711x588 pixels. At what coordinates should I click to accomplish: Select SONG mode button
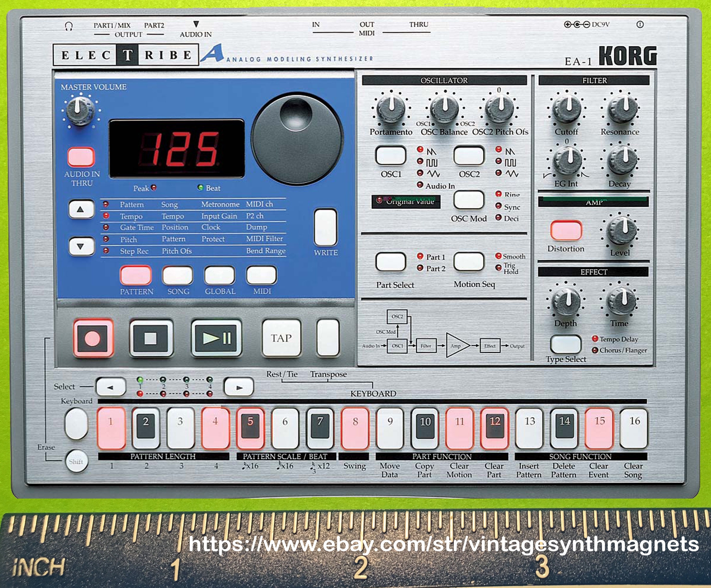click(178, 275)
